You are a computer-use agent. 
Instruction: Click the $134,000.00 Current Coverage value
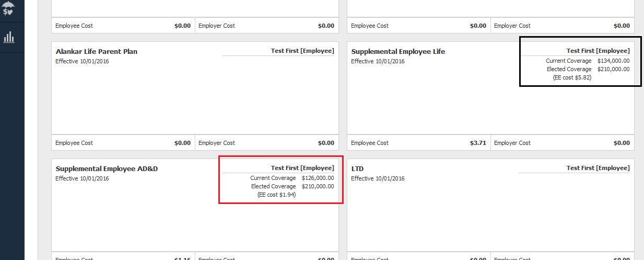pos(613,61)
